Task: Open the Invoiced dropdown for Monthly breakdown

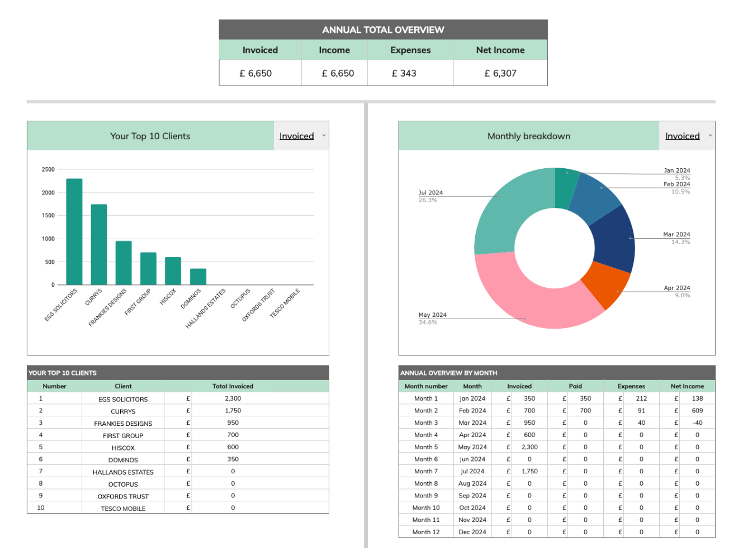Action: pos(687,136)
